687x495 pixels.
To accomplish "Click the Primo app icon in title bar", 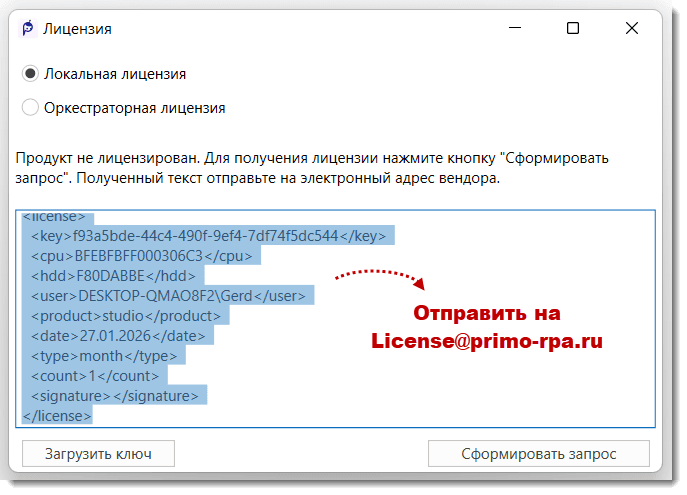I will coord(28,29).
